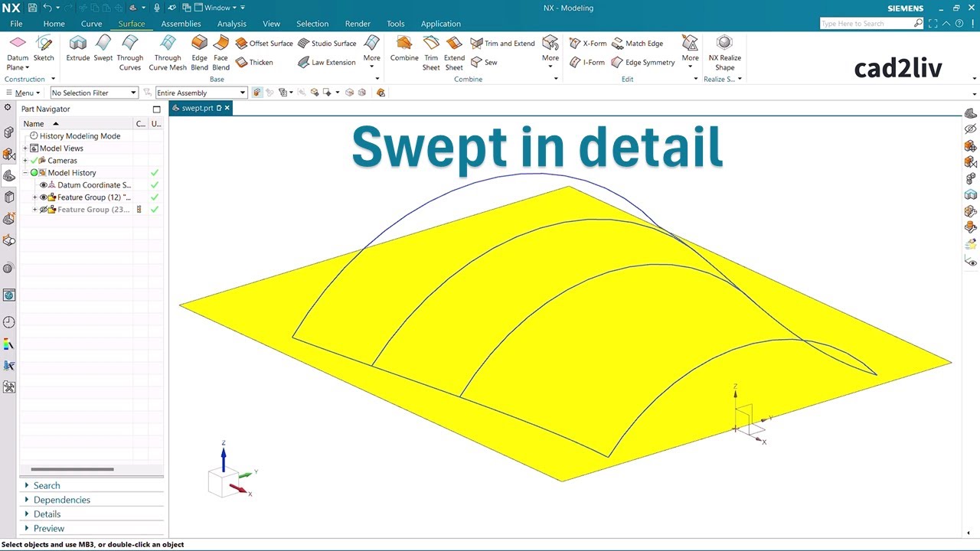Open the Entire Assembly scope dropdown
The height and width of the screenshot is (551, 980).
(201, 93)
